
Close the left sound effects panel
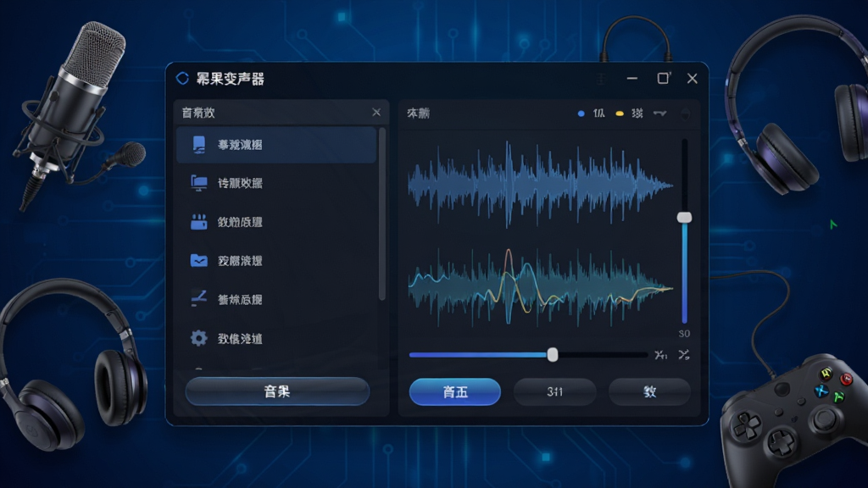pos(376,113)
